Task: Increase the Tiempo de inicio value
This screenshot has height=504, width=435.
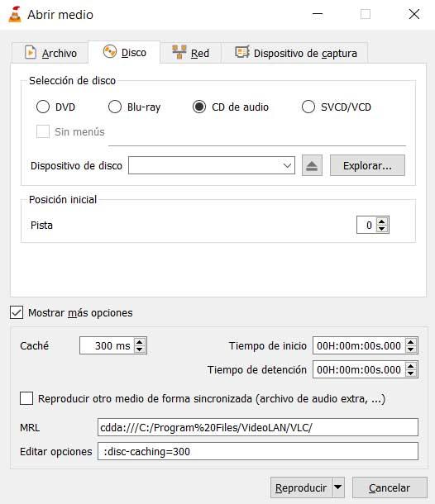Action: click(411, 342)
